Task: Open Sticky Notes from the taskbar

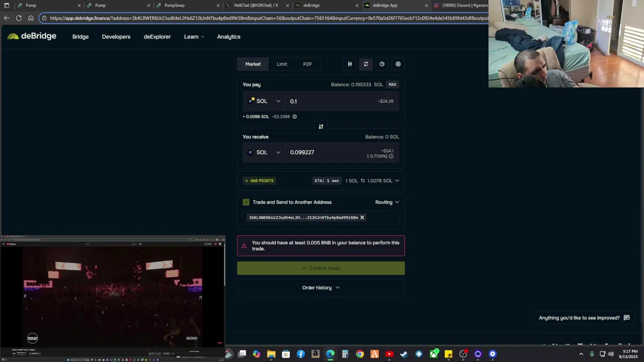Action: coord(448,354)
